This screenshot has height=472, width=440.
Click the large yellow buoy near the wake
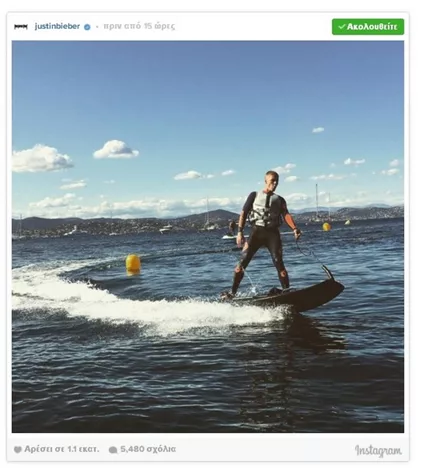[x=133, y=264]
